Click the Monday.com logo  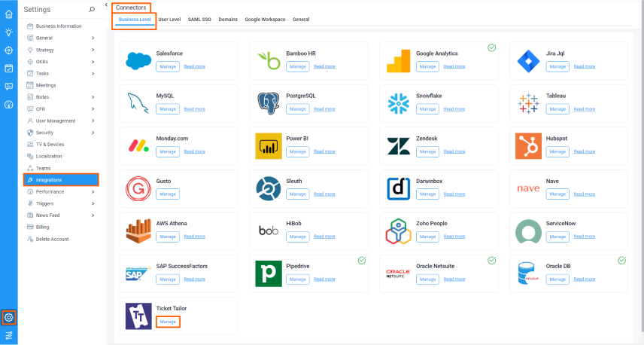pyautogui.click(x=138, y=145)
